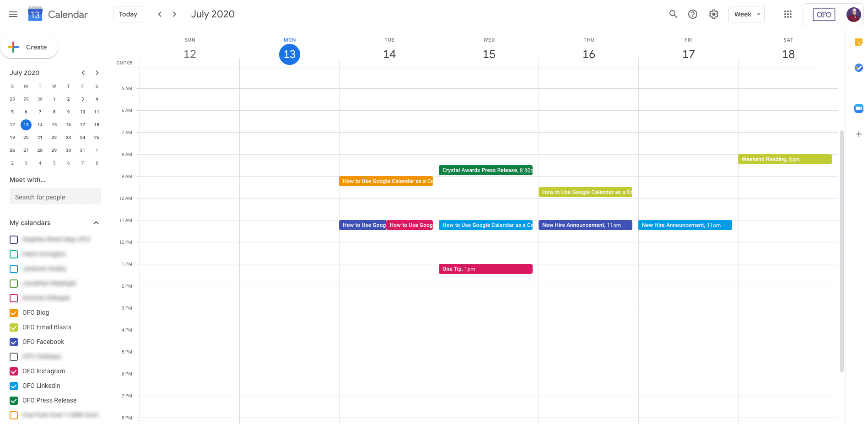The width and height of the screenshot is (868, 424).
Task: Toggle the OFO Facebook calendar checkbox
Action: point(14,342)
